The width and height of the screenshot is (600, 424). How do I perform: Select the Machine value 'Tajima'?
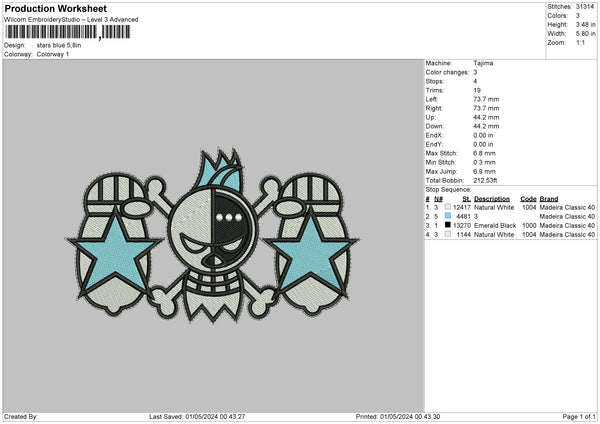(x=483, y=63)
